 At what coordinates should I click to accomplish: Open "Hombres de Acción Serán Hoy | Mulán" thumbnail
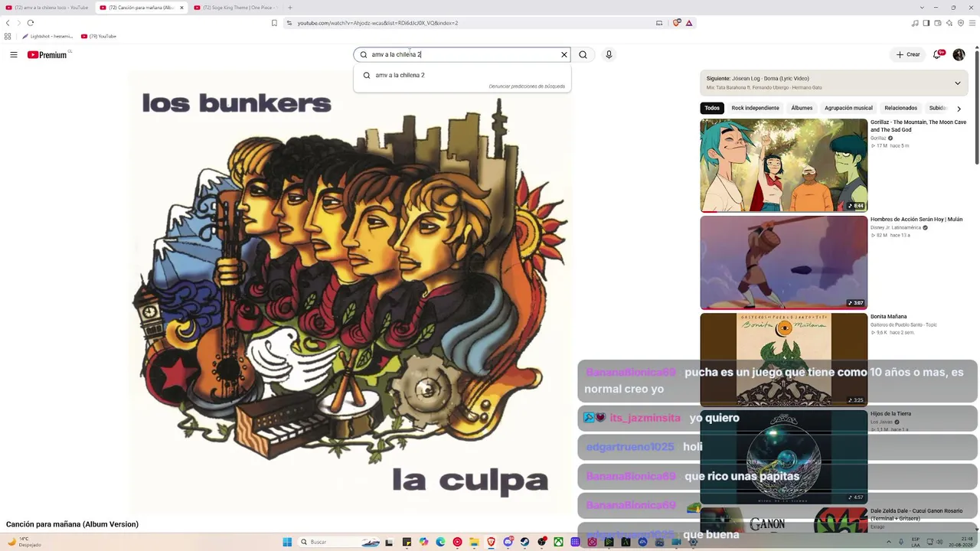(784, 262)
